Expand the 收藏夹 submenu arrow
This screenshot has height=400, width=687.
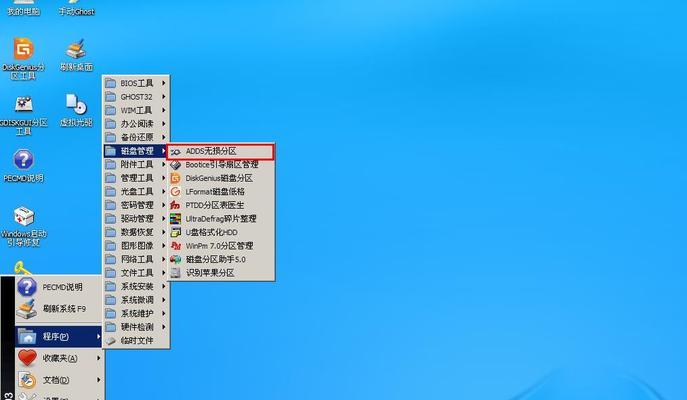coord(98,358)
